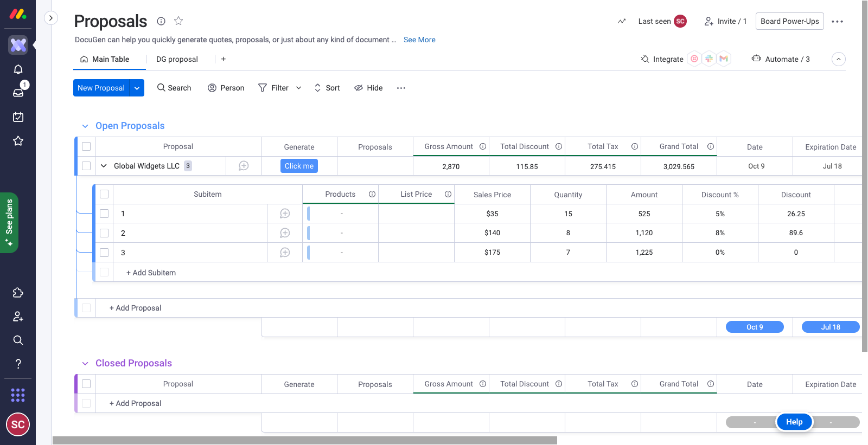Open the workspace app icon in sidebar

point(18,45)
